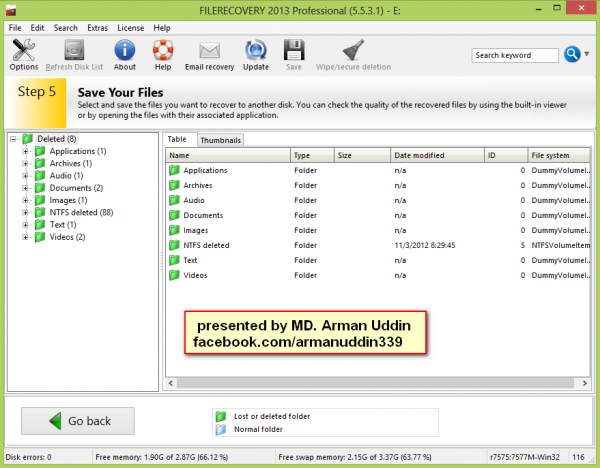Sort by the Date modified column header

(438, 155)
